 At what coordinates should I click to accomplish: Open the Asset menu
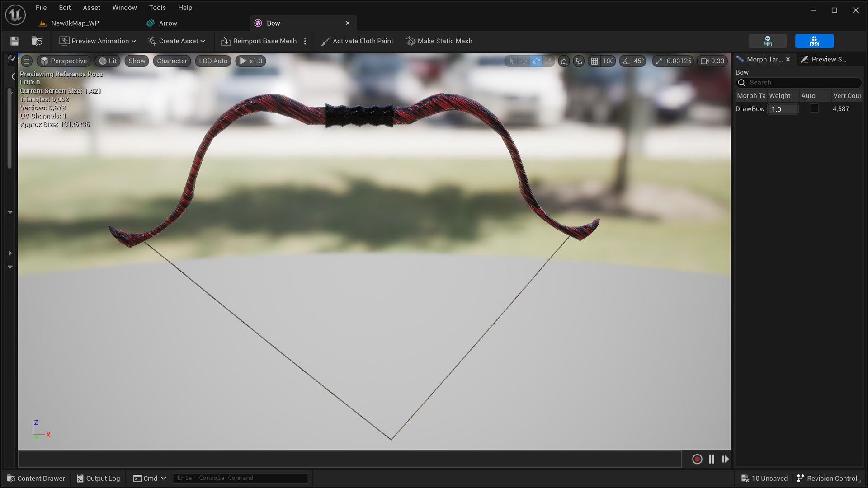click(x=91, y=8)
